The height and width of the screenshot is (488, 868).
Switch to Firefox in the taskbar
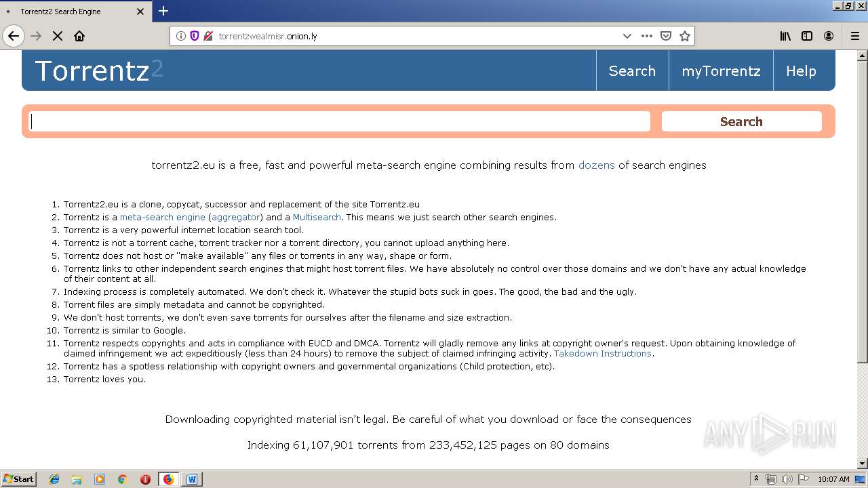168,479
